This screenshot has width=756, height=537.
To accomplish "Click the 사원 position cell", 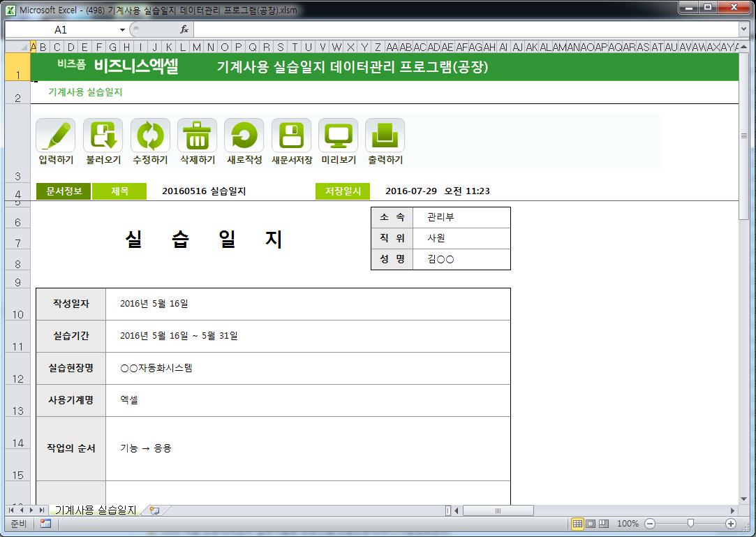I will coord(461,238).
